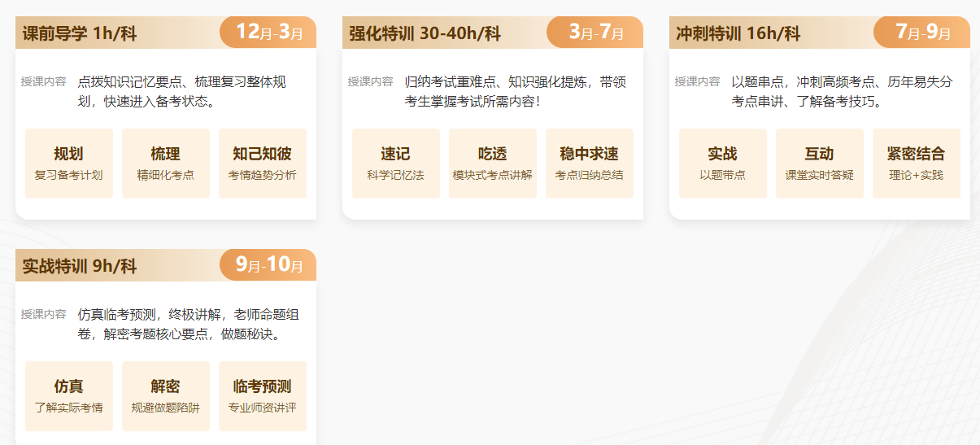
Task: Click the 3月-7月 date badge
Action: click(x=595, y=33)
